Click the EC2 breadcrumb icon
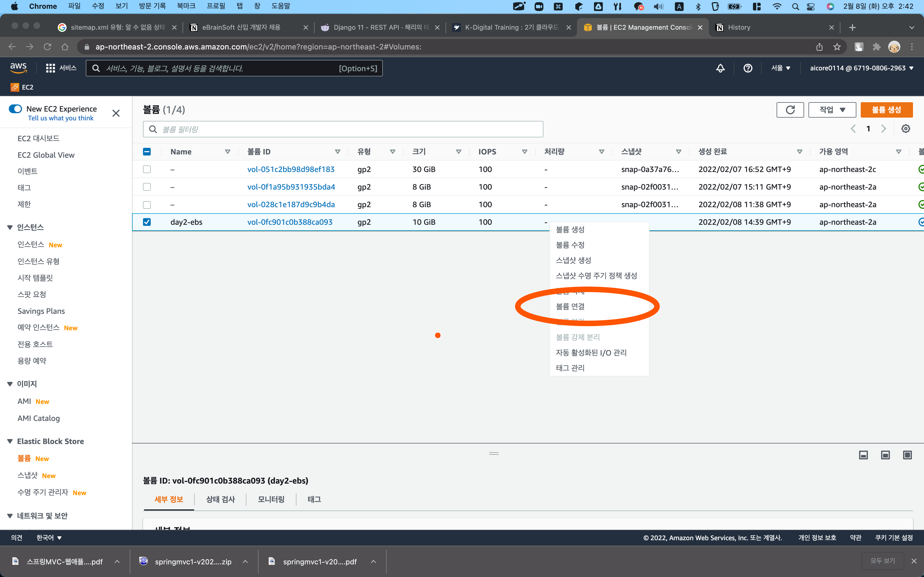This screenshot has width=924, height=577. point(15,87)
